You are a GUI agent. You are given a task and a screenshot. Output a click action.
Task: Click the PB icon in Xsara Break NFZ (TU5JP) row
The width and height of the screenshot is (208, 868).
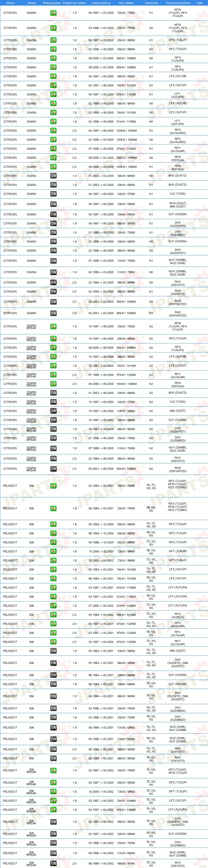53,339
